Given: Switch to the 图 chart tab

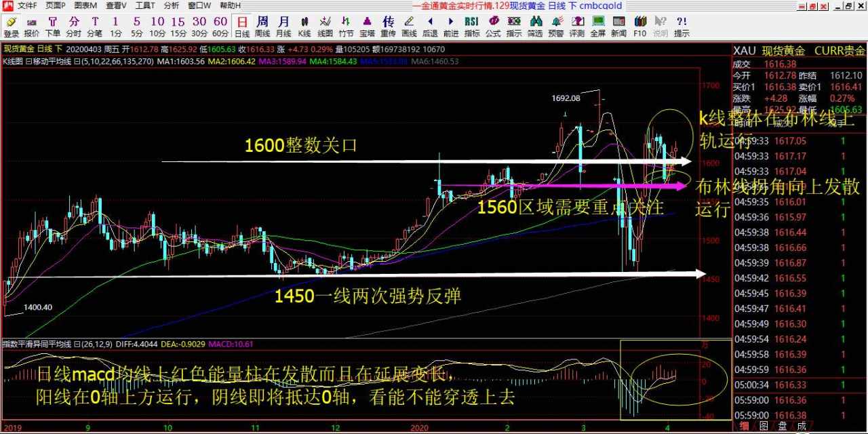Looking at the screenshot, I should 764,426.
